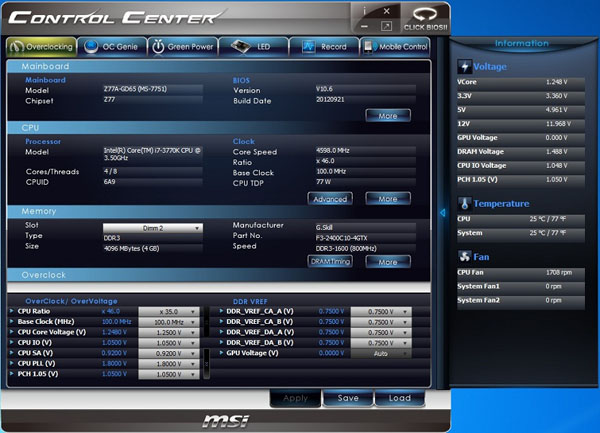Click the lightning Voltage icon

(x=465, y=67)
